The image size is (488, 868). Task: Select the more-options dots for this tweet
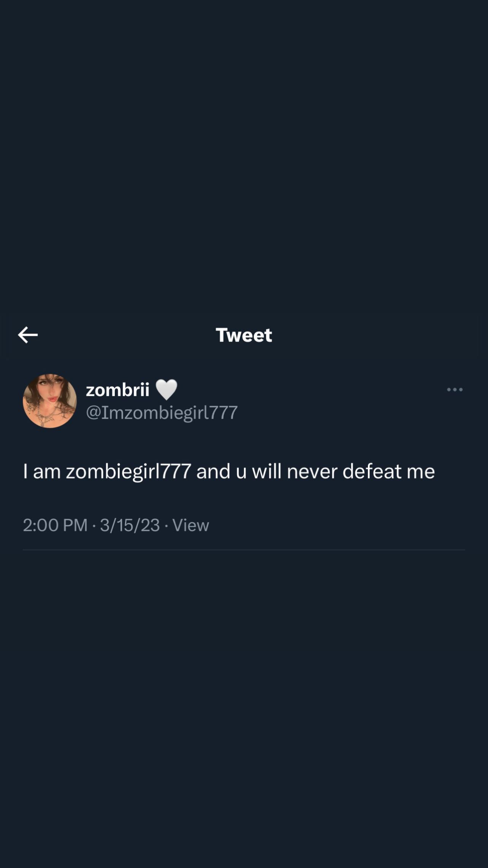455,389
